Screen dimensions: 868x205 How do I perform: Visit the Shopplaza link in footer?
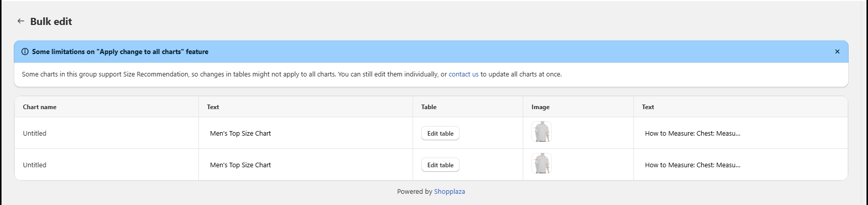pyautogui.click(x=449, y=192)
